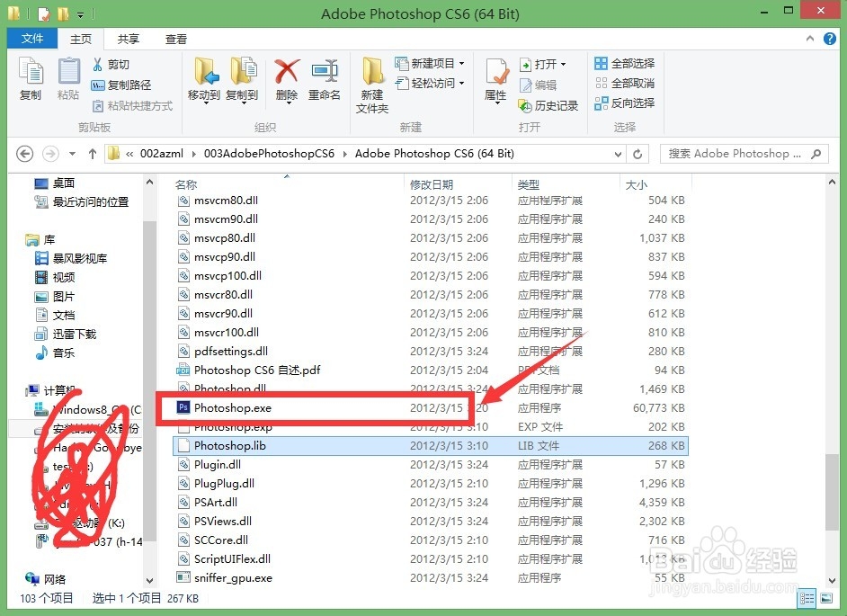Click Paste shortcut (粘贴快捷方式)

click(132, 105)
